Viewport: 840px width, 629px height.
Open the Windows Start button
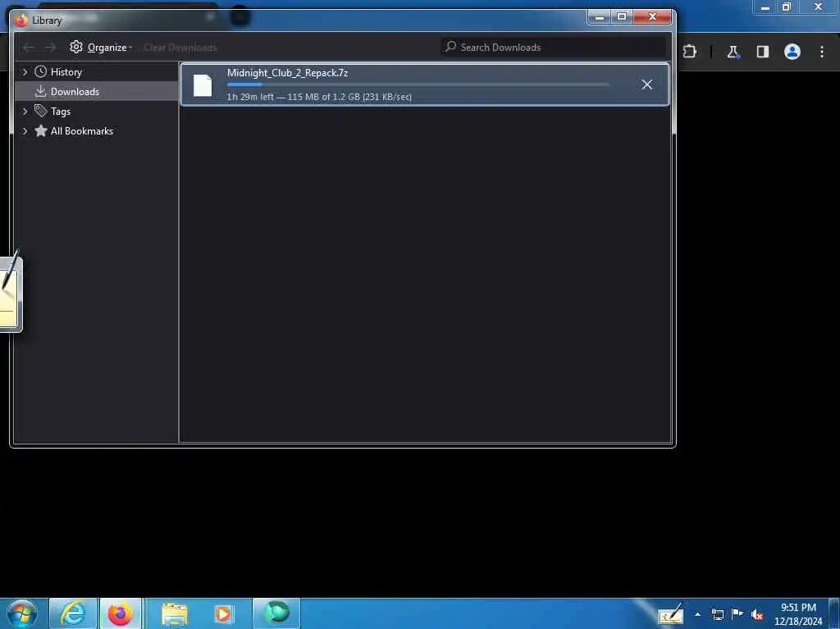[x=22, y=613]
